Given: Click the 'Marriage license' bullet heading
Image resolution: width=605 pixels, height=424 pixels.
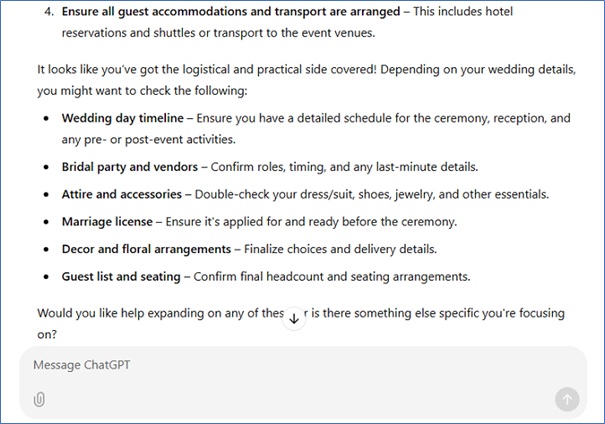Looking at the screenshot, I should click(106, 221).
